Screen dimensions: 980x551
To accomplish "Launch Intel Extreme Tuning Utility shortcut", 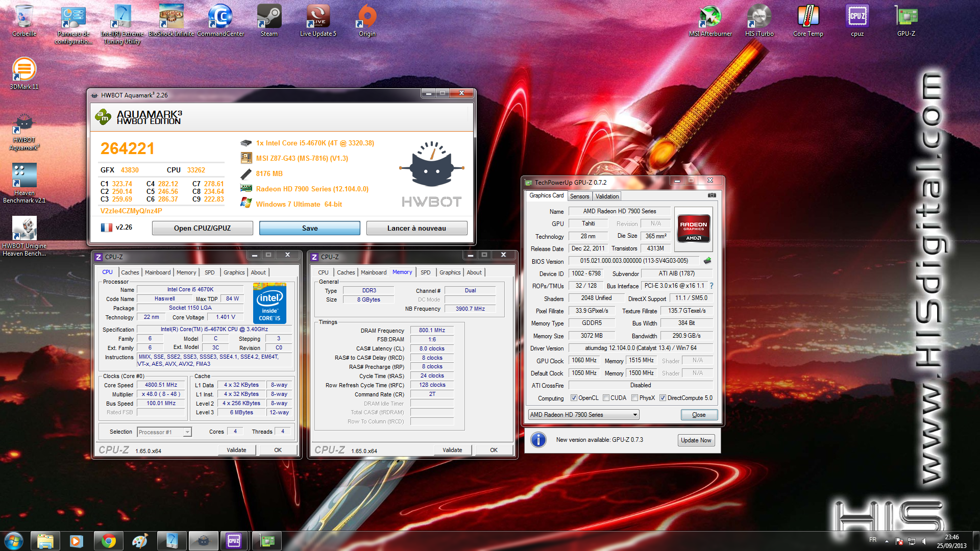I will pos(122,24).
